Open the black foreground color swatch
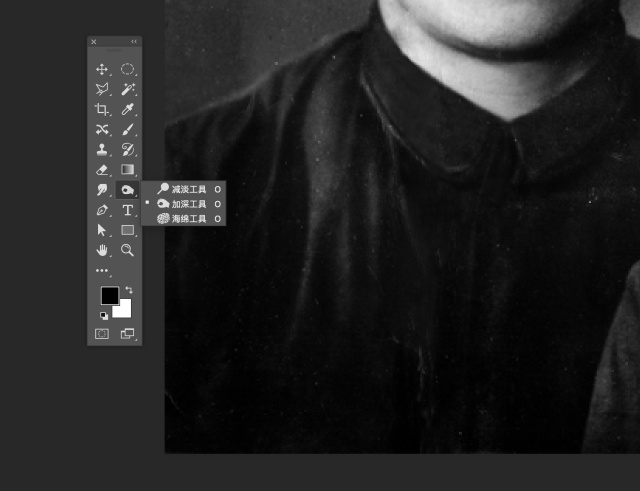Image resolution: width=640 pixels, height=491 pixels. tap(108, 296)
